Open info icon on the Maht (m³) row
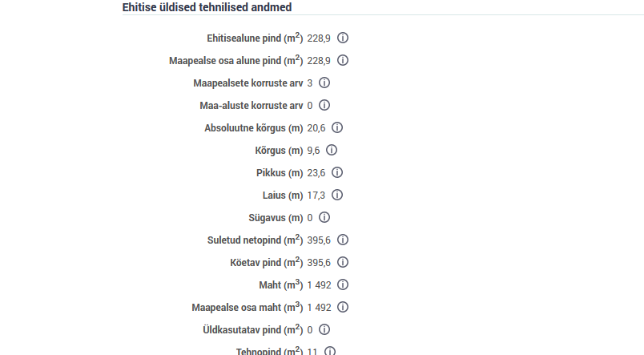644x355 pixels. tap(344, 284)
